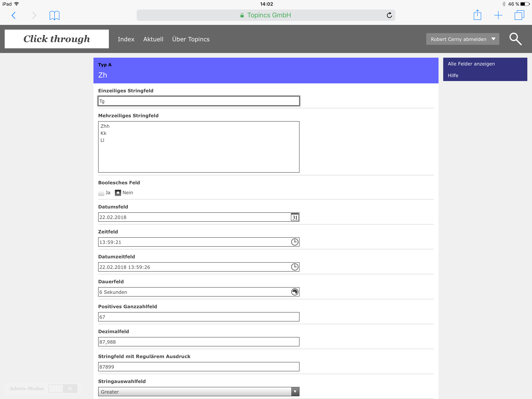This screenshot has width=532, height=399.
Task: Expand the Robert Cerny abmelden dropdown arrow
Action: point(493,39)
